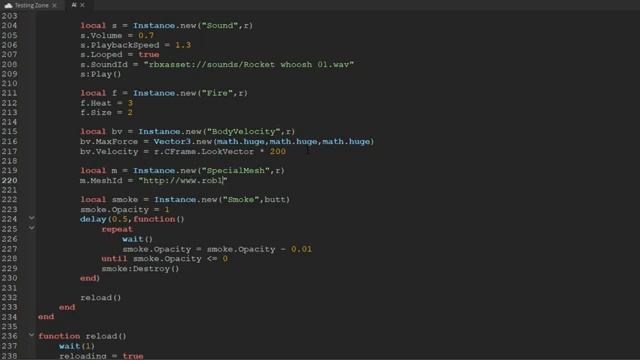Click the value 0.01 on line 227

[301, 249]
